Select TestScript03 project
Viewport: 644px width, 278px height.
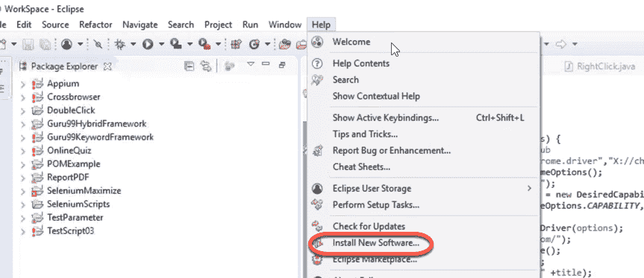click(x=71, y=231)
